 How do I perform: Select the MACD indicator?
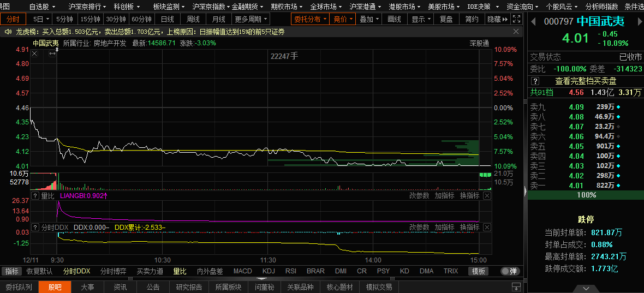pyautogui.click(x=242, y=271)
